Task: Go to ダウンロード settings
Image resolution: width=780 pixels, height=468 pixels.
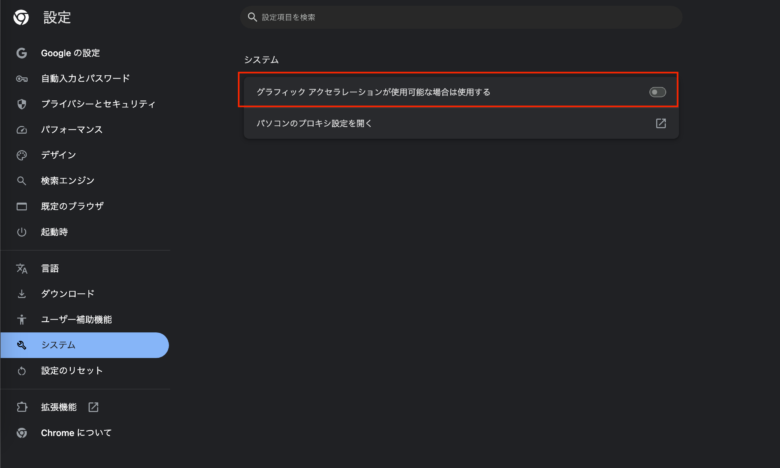Action: [x=67, y=294]
